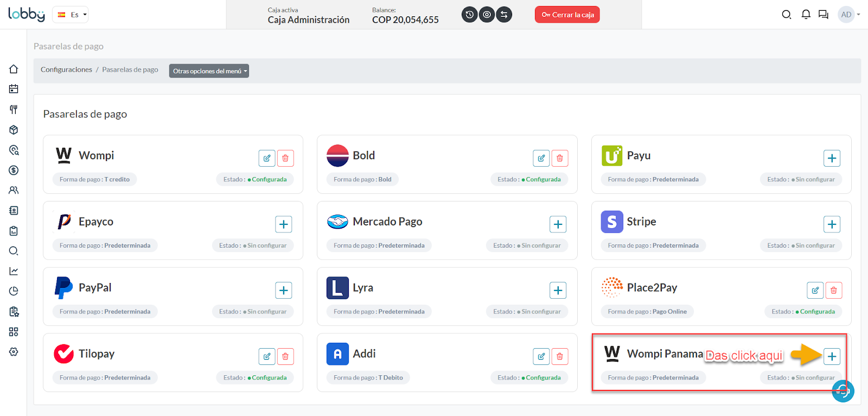Click the top bar search magnifier
The width and height of the screenshot is (868, 416).
[x=786, y=15]
